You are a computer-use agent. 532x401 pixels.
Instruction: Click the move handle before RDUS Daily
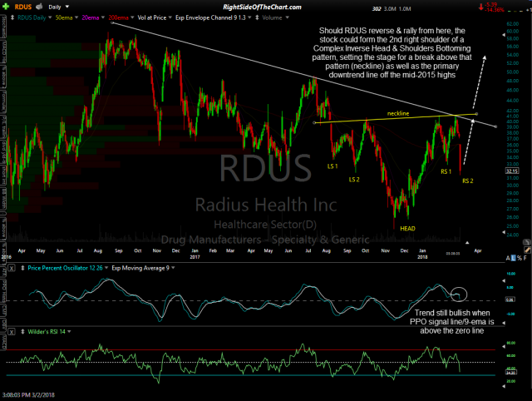click(12, 17)
